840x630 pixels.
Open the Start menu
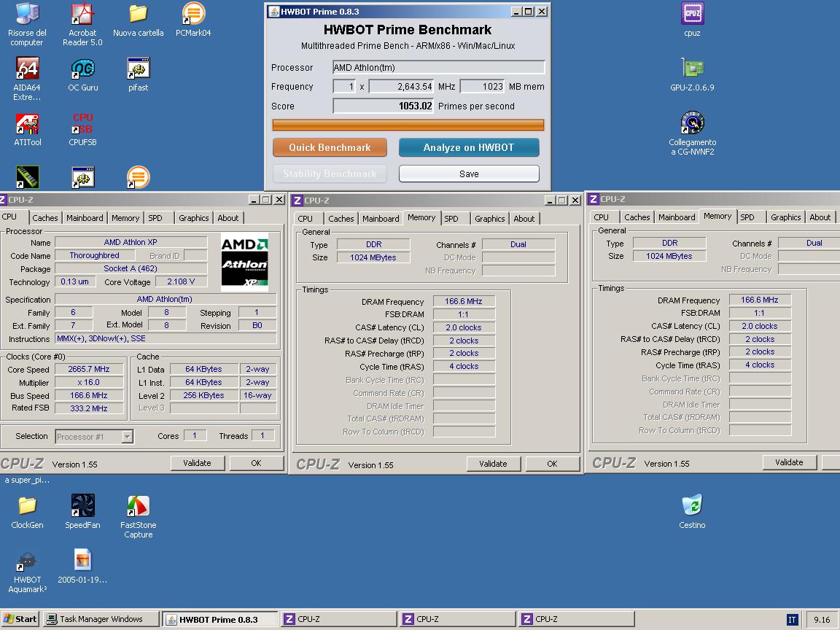[20, 619]
